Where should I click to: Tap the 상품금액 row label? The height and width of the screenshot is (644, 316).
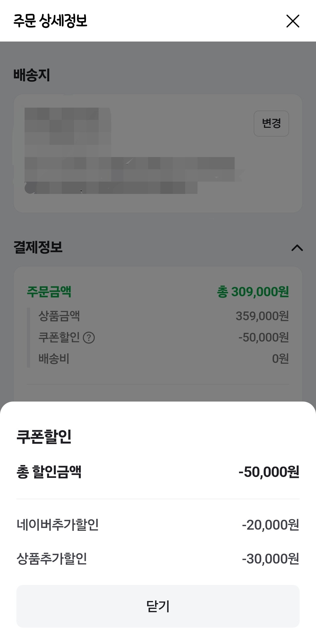click(x=59, y=316)
